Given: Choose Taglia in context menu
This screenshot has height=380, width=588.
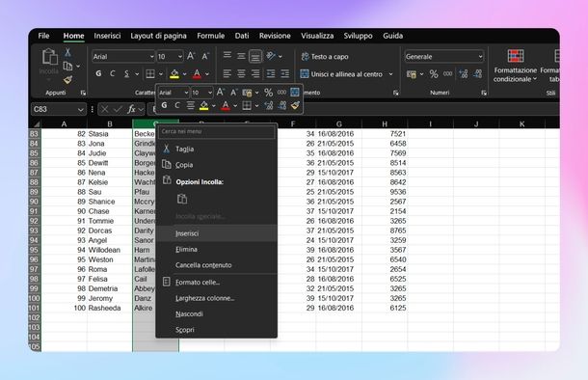Looking at the screenshot, I should [216, 149].
